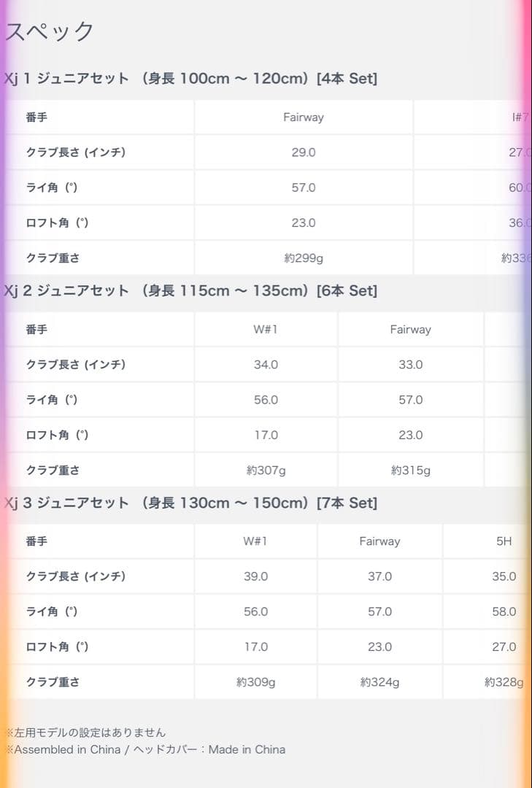Select the 約307g club weight cell
The width and height of the screenshot is (532, 788).
266,471
